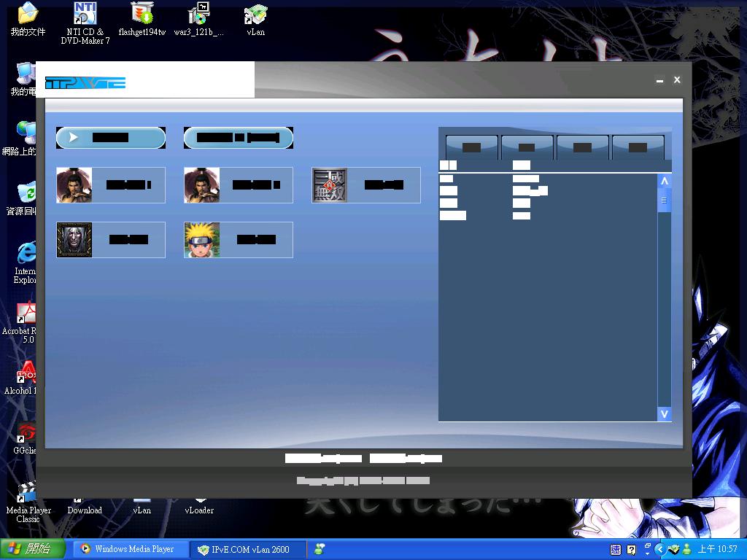The width and height of the screenshot is (747, 560).
Task: Switch to the Windows Media Player taskbar entry
Action: click(x=130, y=549)
